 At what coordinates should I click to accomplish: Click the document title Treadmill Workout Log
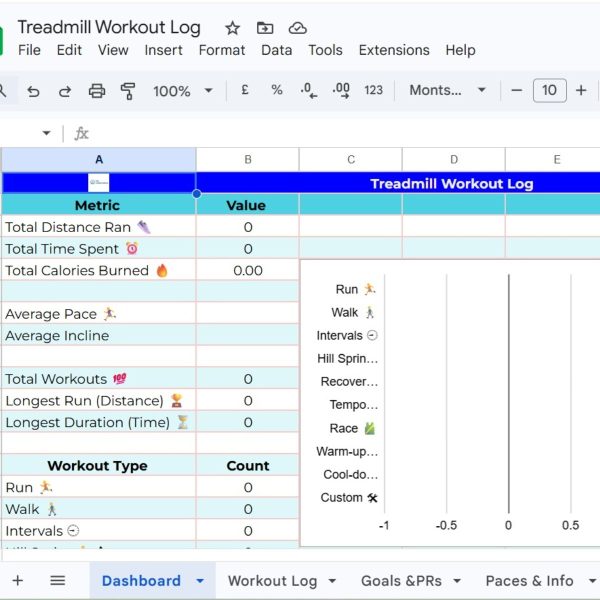pos(109,28)
